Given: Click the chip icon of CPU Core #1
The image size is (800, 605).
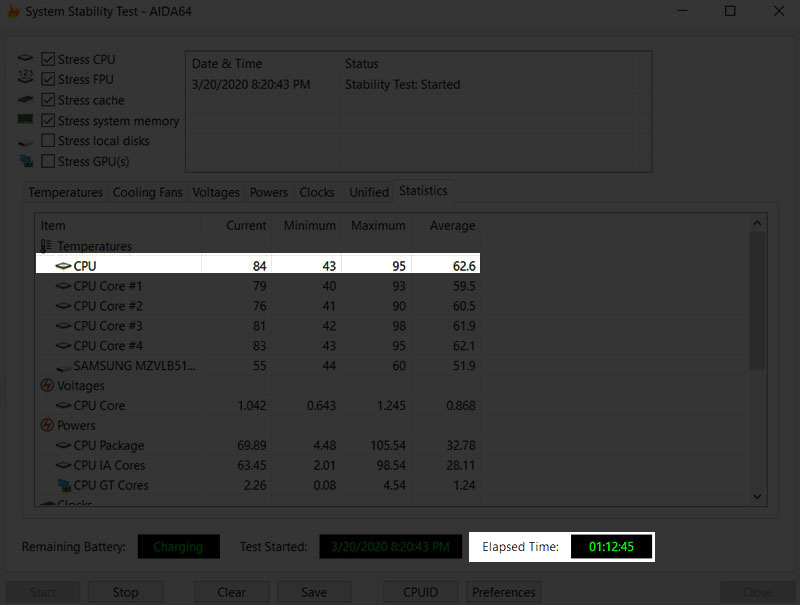Looking at the screenshot, I should (x=63, y=286).
